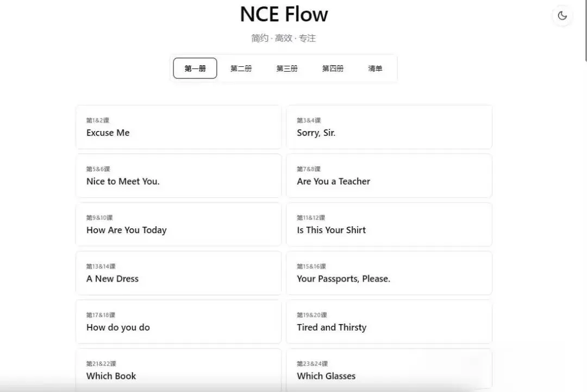
Task: Toggle dark mode with the moon icon
Action: click(x=562, y=16)
